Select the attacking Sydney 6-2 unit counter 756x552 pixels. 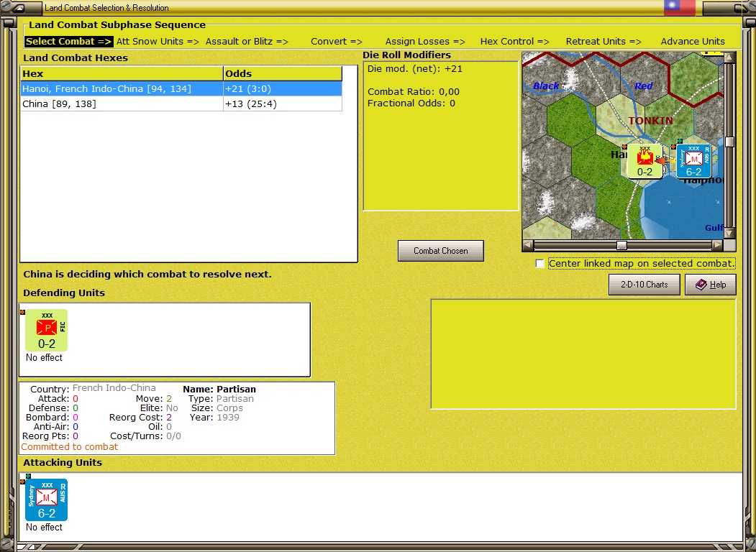(x=46, y=500)
